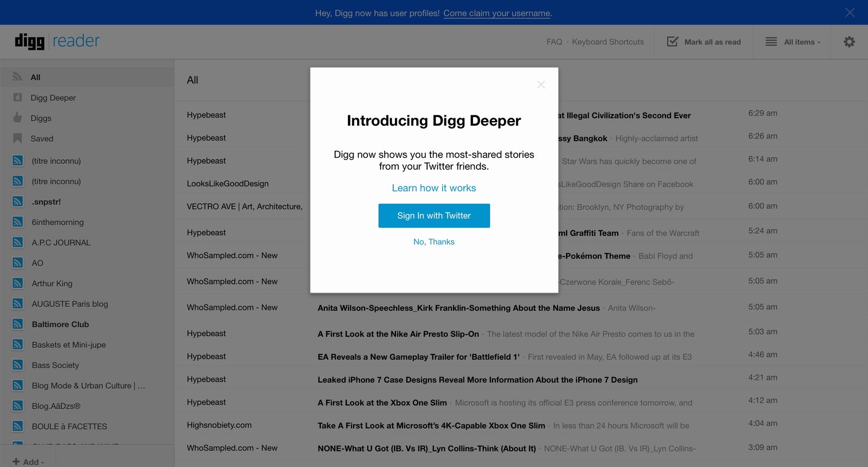The image size is (868, 467).
Task: Open the 6inthemorning feed
Action: pyautogui.click(x=57, y=222)
